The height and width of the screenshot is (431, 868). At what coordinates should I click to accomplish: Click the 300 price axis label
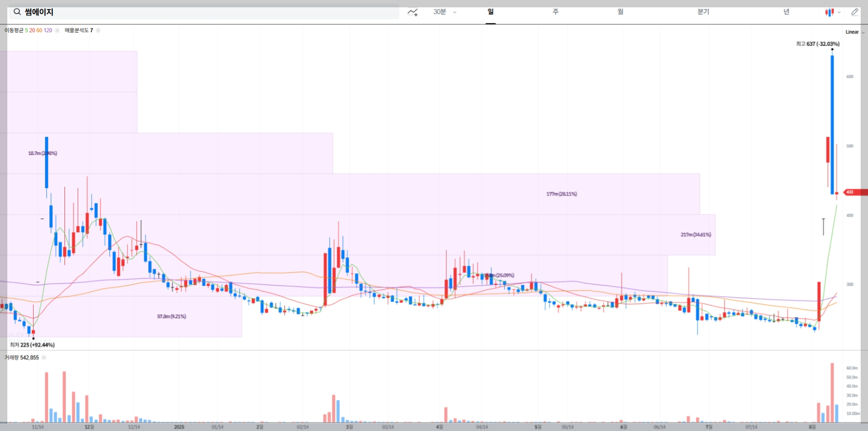tap(850, 284)
